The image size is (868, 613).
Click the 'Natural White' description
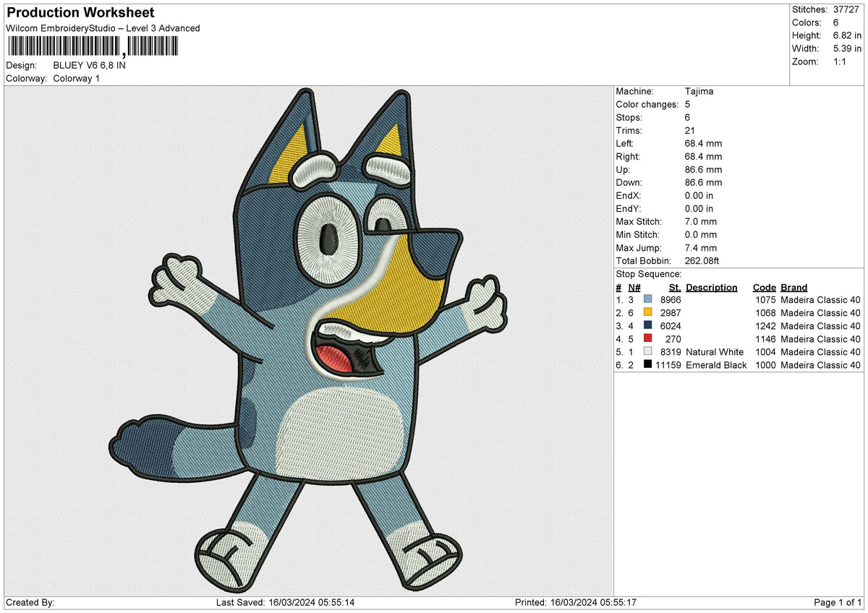(x=715, y=351)
